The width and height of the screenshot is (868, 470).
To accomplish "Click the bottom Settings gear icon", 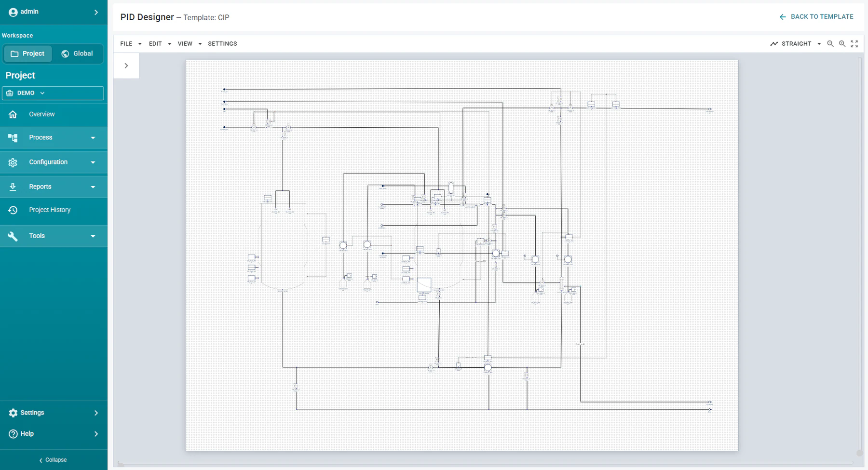I will tap(13, 413).
